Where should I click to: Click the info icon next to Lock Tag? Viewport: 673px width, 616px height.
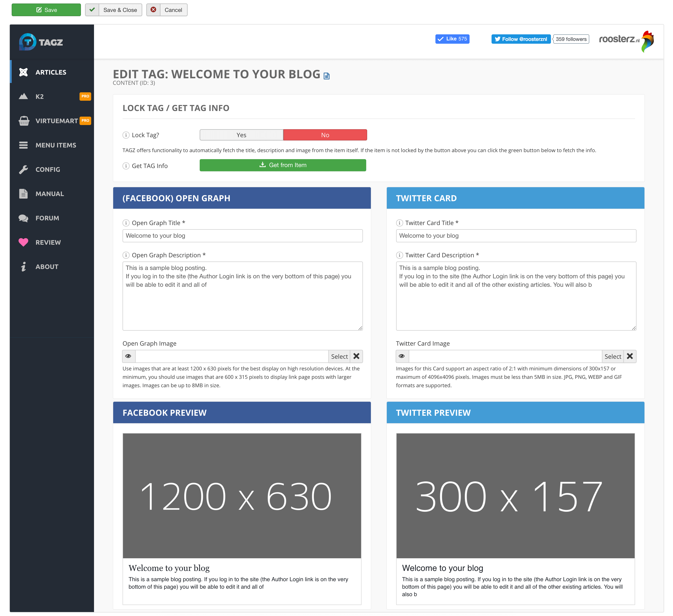pyautogui.click(x=126, y=135)
